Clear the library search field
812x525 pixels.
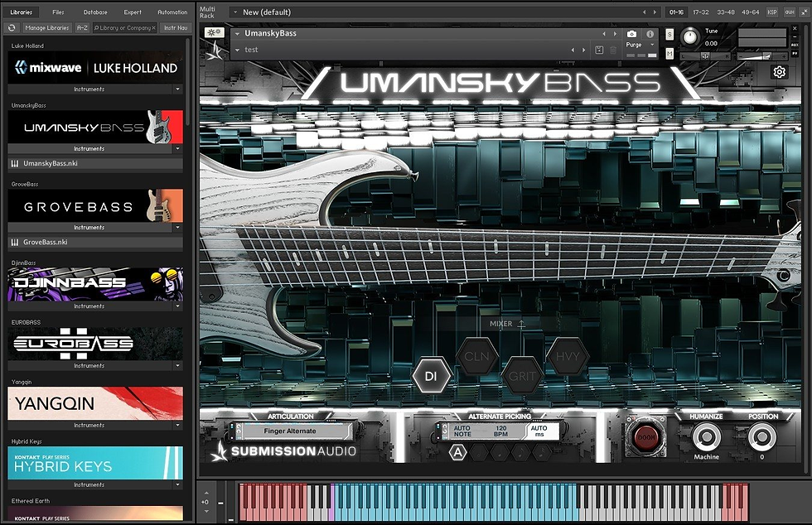pyautogui.click(x=153, y=28)
